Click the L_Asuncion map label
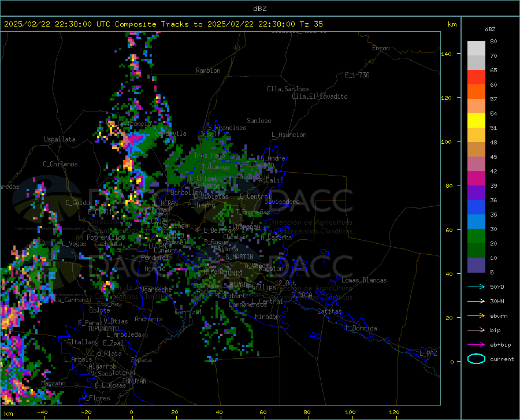The width and height of the screenshot is (520, 420). click(x=289, y=135)
